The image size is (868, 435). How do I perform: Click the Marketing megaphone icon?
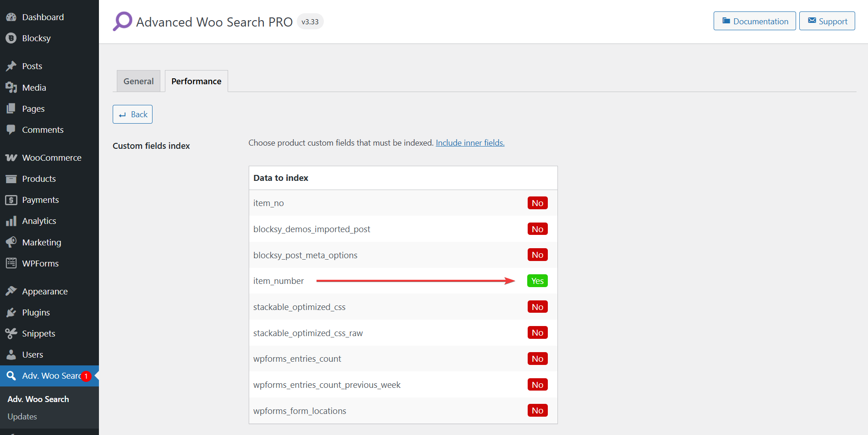[11, 242]
